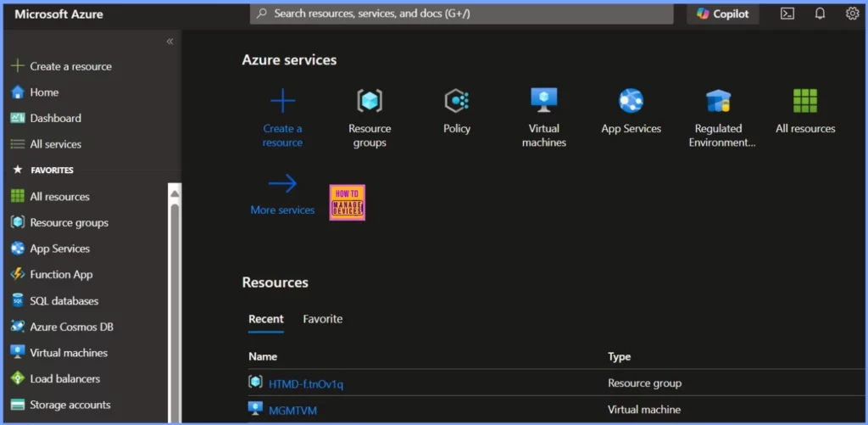
Task: Open Load balancers diamond icon
Action: tap(18, 378)
